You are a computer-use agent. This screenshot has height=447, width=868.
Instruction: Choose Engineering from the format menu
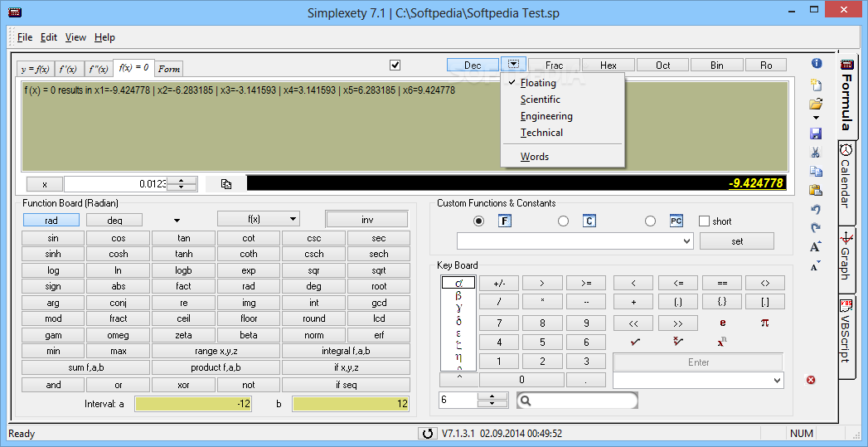(x=562, y=116)
